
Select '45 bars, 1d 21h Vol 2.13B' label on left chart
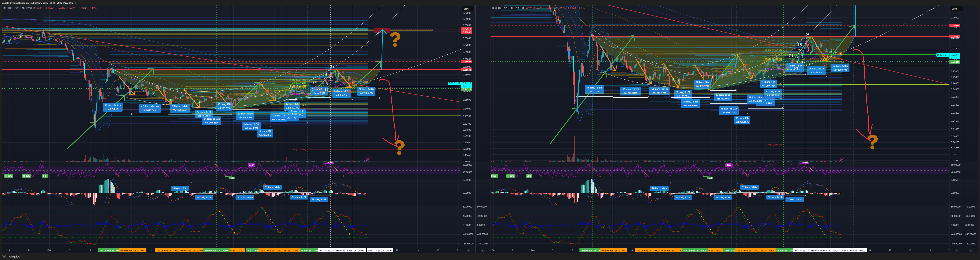click(113, 107)
